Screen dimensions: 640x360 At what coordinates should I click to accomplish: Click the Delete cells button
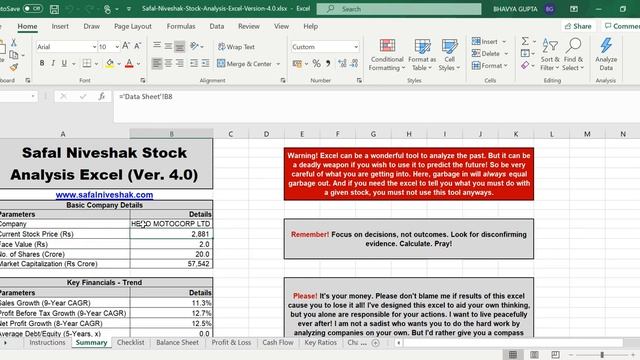486,53
